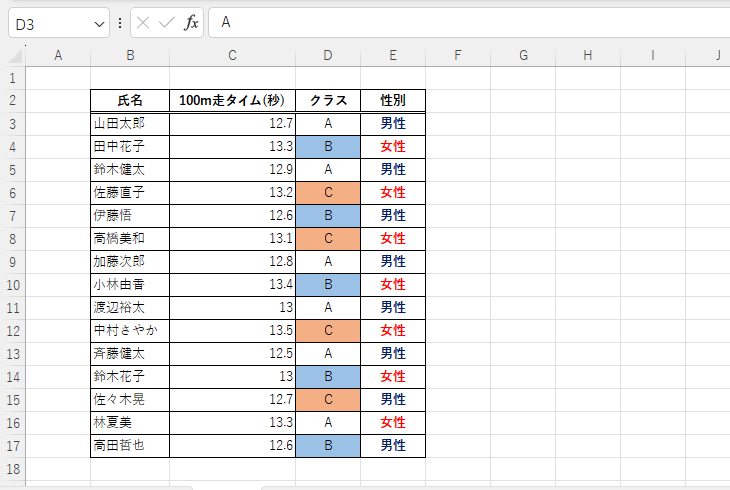The height and width of the screenshot is (490, 730).
Task: Select the cell with 高橋美和
Action: [130, 238]
